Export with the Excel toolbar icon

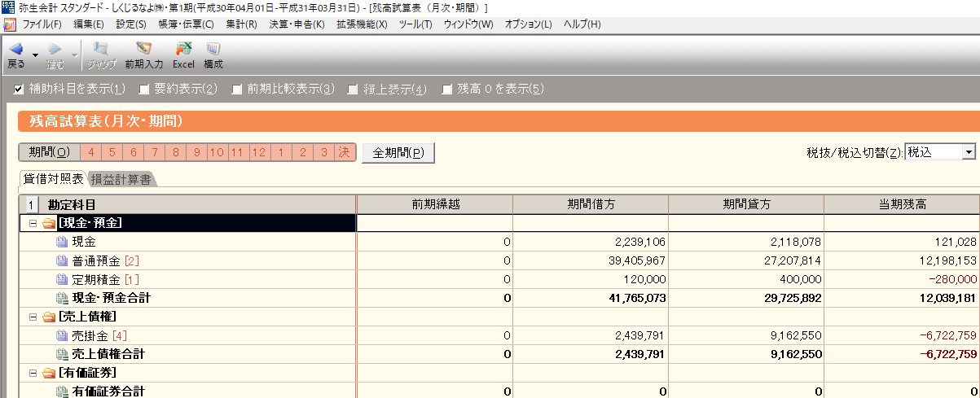click(183, 50)
